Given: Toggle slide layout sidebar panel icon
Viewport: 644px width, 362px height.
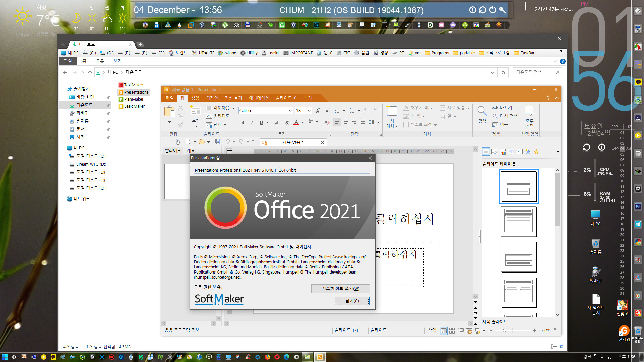Looking at the screenshot, I should (486, 152).
